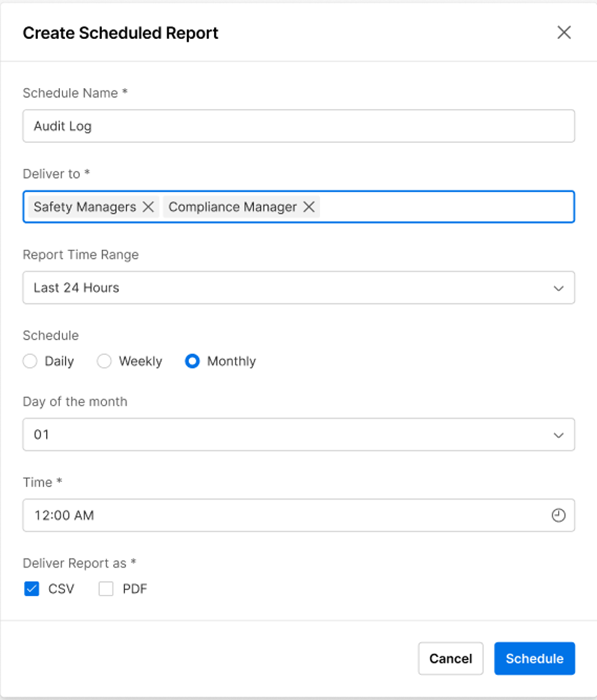Select the Daily schedule option
The image size is (597, 700).
pyautogui.click(x=30, y=361)
